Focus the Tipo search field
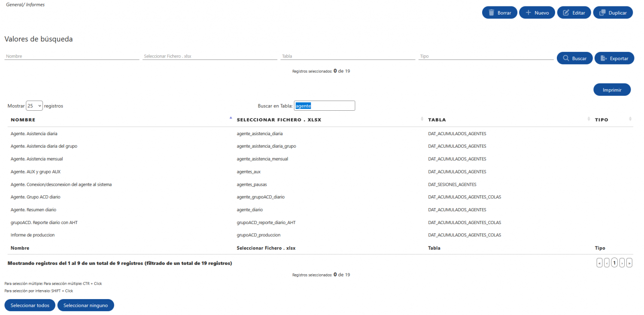644x315 pixels. (x=486, y=56)
